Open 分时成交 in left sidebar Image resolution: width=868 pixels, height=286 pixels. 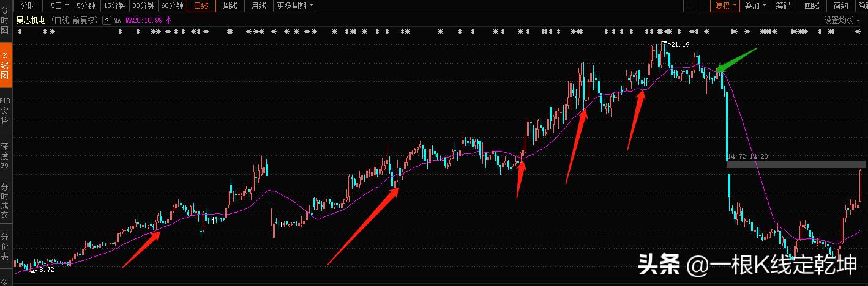click(5, 202)
